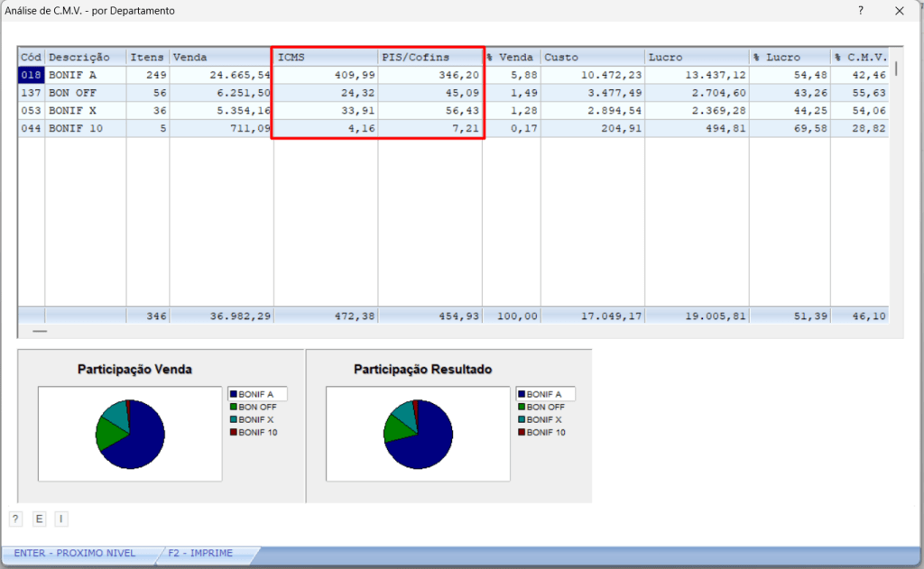Click the table's vertical scrollbar
The height and width of the screenshot is (569, 924).
point(896,69)
